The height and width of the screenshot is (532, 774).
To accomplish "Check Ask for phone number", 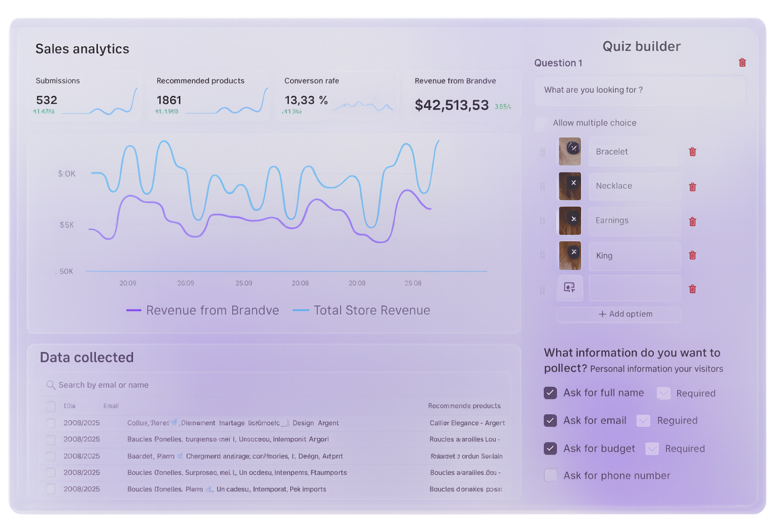I will (550, 475).
